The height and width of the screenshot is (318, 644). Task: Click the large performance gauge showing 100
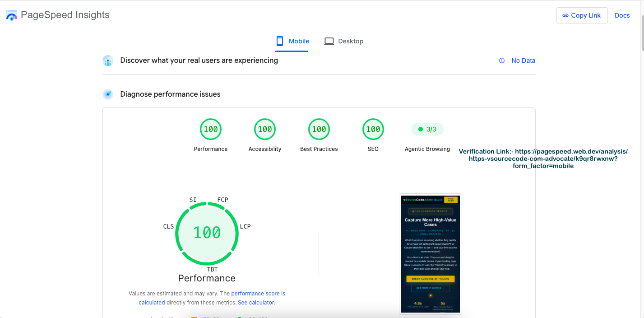pyautogui.click(x=207, y=233)
